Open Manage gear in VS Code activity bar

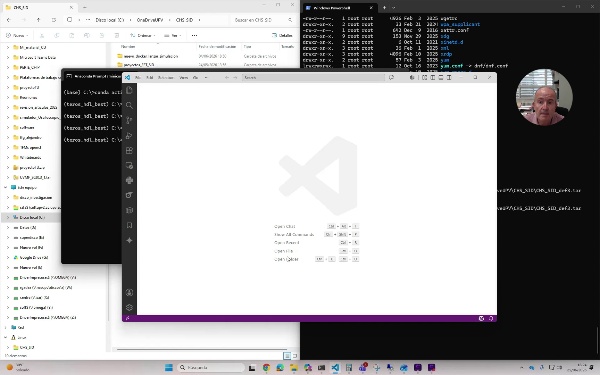coord(129,307)
